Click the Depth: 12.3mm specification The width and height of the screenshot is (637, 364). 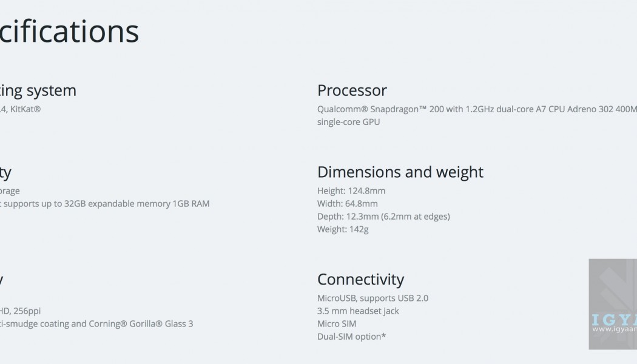pos(383,216)
